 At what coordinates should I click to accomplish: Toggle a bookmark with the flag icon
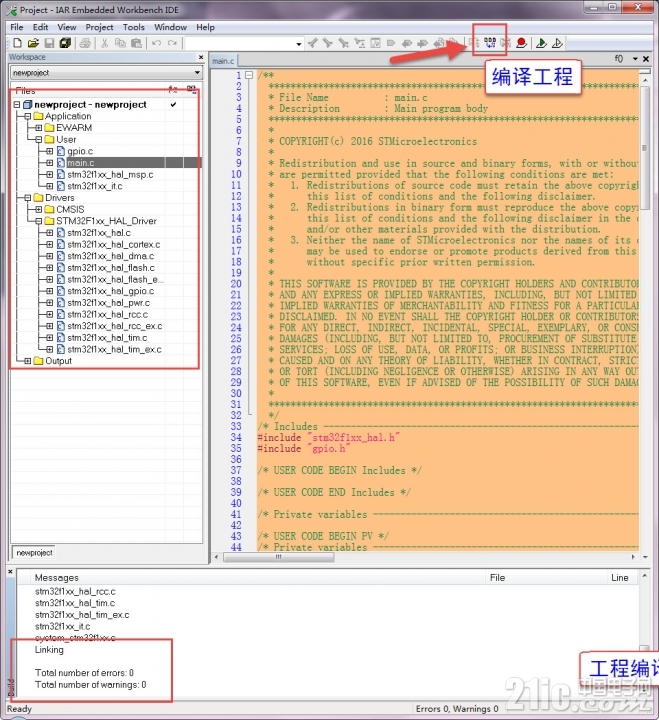pos(391,43)
